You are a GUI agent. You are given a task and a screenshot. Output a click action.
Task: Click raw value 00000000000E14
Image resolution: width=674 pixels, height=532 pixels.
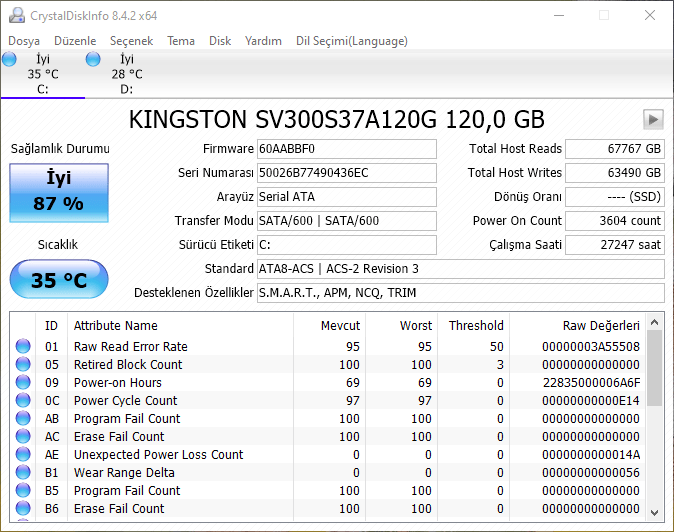tap(591, 401)
